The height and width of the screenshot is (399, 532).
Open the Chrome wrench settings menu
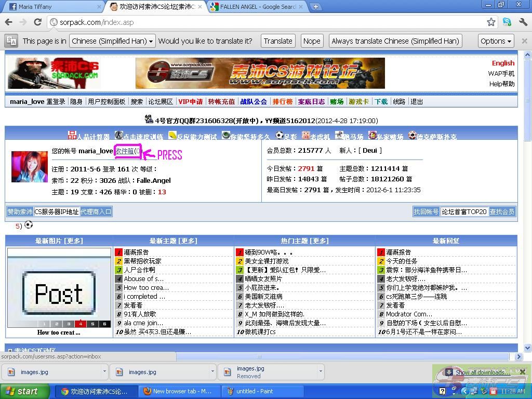pyautogui.click(x=523, y=22)
